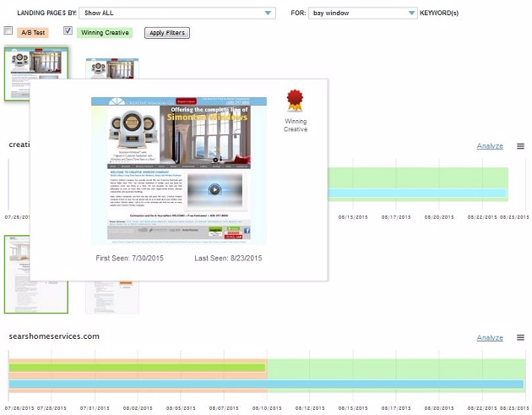Uncheck the Winning Creative checkbox

68,31
